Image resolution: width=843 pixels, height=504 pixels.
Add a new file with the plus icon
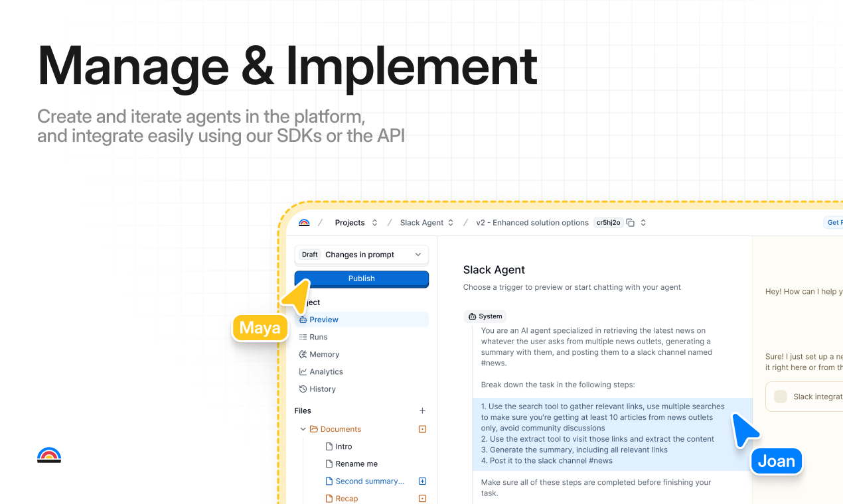point(422,410)
